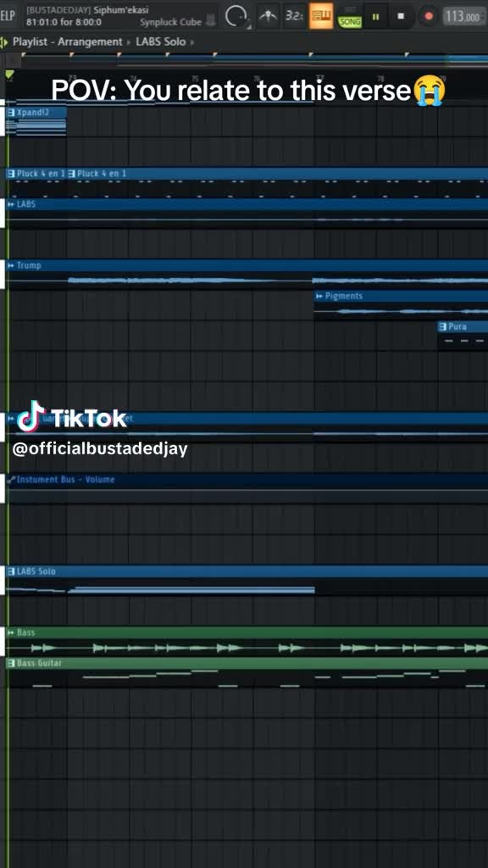The width and height of the screenshot is (488, 868).
Task: Click the red record button
Action: click(x=428, y=17)
